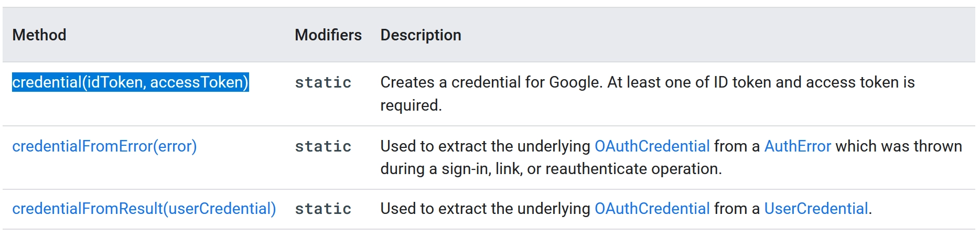Screen dimensions: 980x237
Task: Click the text "Creates a credential for Google"
Action: (x=490, y=82)
